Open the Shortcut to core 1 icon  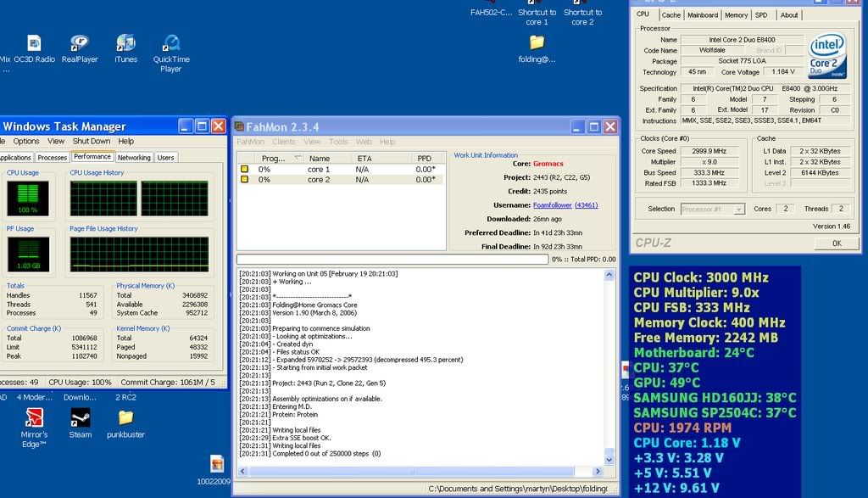pos(537,12)
